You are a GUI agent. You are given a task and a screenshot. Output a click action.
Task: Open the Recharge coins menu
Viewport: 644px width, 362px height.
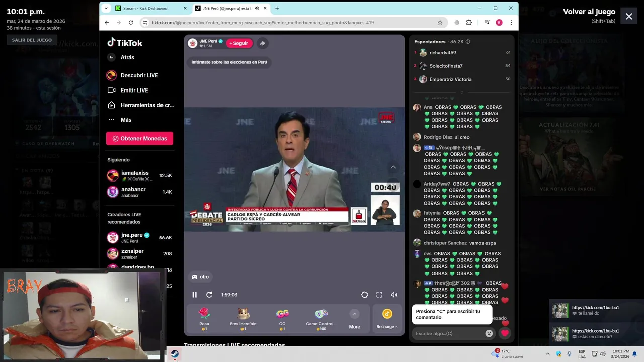pyautogui.click(x=387, y=319)
